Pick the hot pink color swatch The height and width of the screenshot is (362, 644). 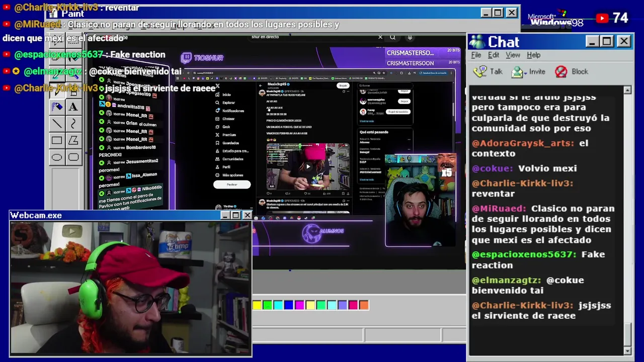pos(353,305)
